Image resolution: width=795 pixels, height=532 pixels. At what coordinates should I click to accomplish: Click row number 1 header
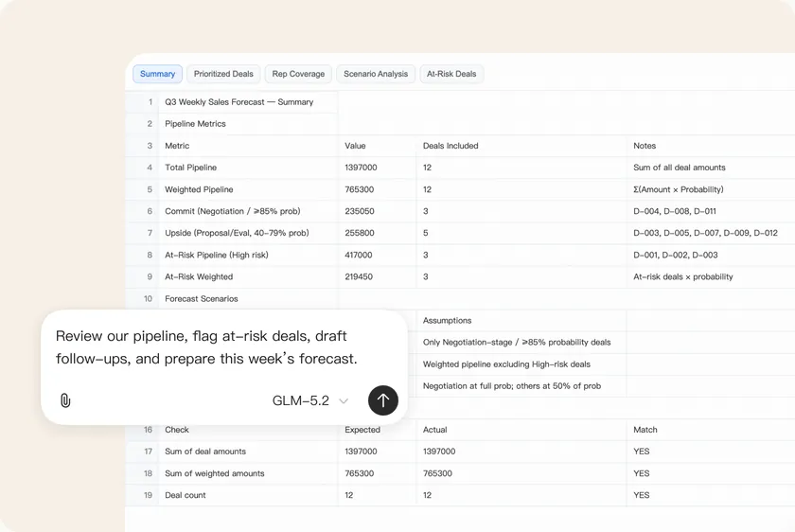pyautogui.click(x=143, y=102)
